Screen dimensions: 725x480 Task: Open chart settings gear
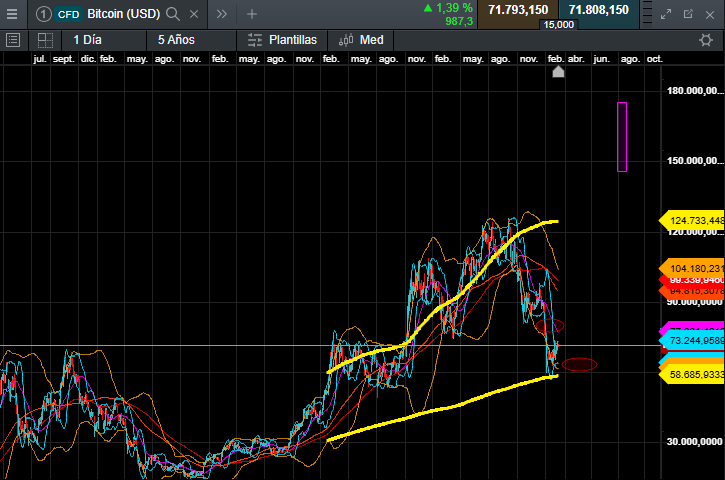coord(706,40)
